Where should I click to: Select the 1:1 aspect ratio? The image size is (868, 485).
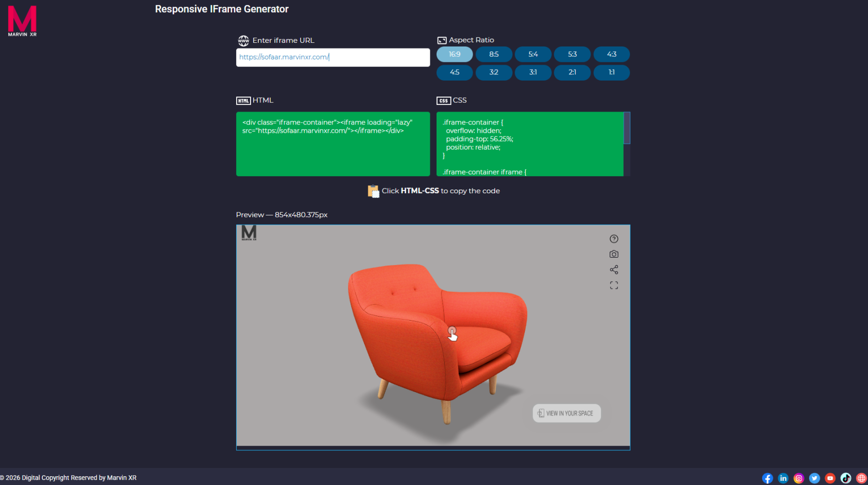pyautogui.click(x=612, y=72)
